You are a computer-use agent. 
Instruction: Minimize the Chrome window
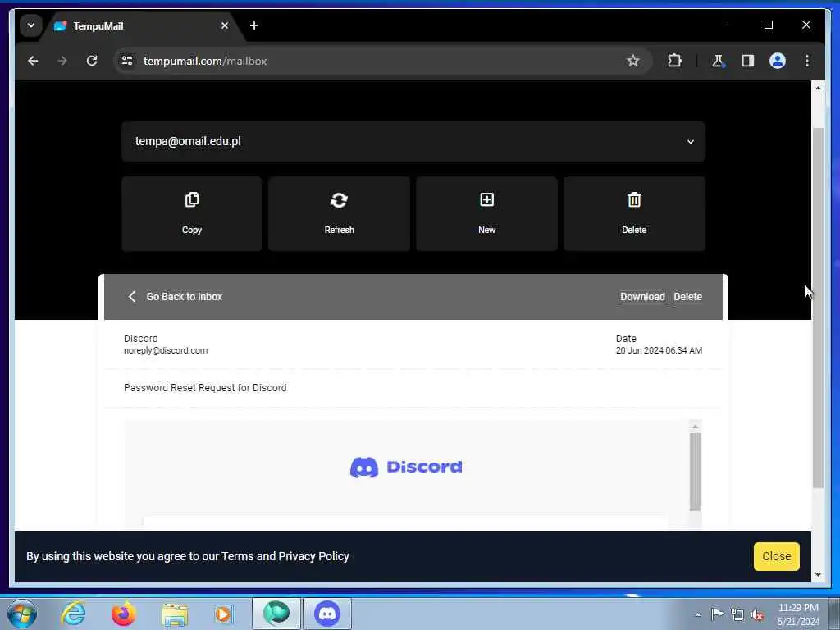pos(731,25)
